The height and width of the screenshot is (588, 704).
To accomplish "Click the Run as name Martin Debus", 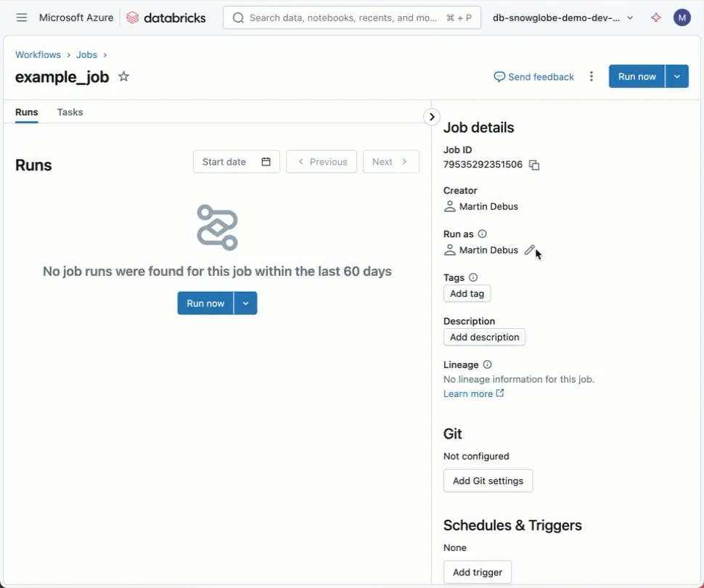I will (488, 250).
